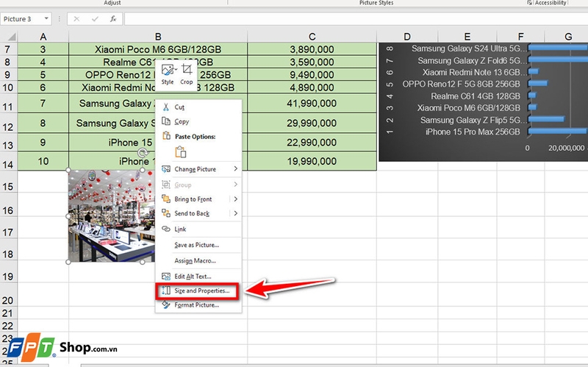This screenshot has width=588, height=367.
Task: Select Send to Back menu entry
Action: coord(192,213)
